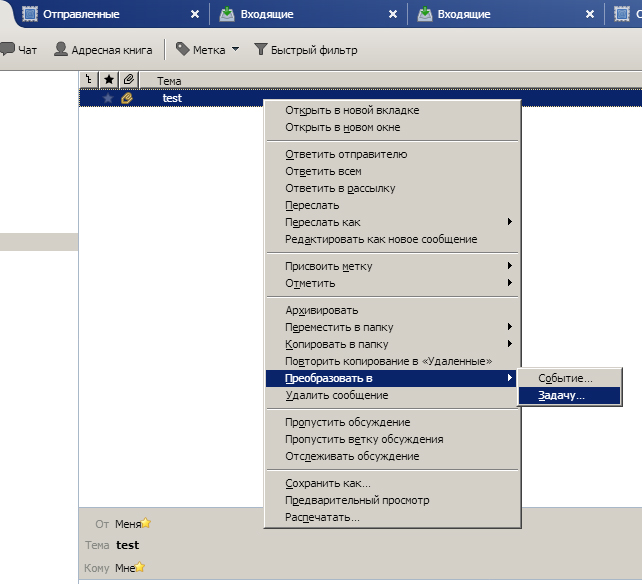The height and width of the screenshot is (584, 642).
Task: Sort by starred column header
Action: [x=109, y=79]
